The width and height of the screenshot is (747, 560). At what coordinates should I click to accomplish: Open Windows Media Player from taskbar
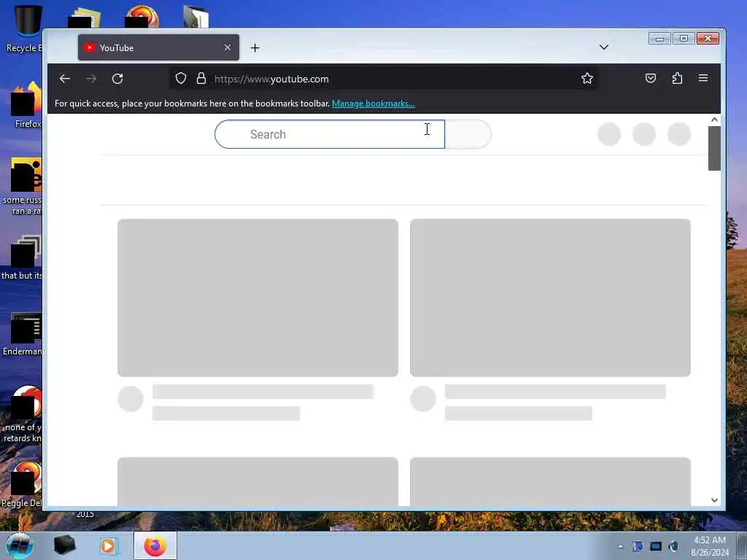tap(108, 545)
